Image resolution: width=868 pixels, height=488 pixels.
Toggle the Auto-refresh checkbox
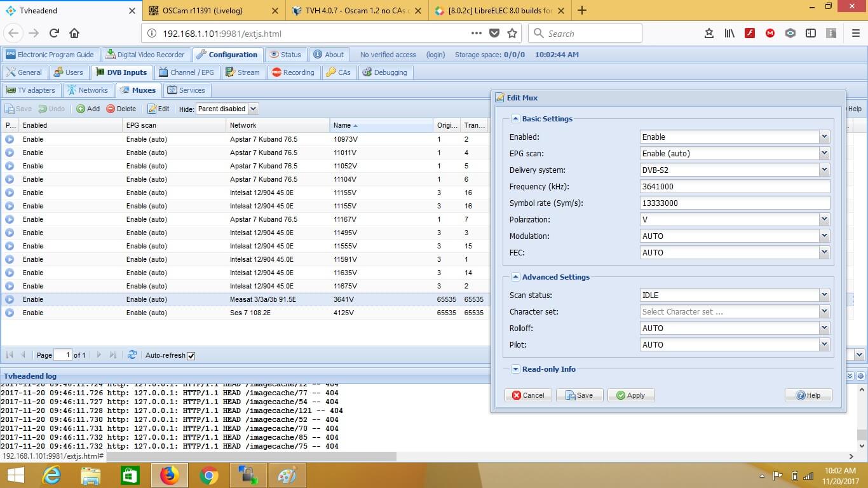click(191, 356)
